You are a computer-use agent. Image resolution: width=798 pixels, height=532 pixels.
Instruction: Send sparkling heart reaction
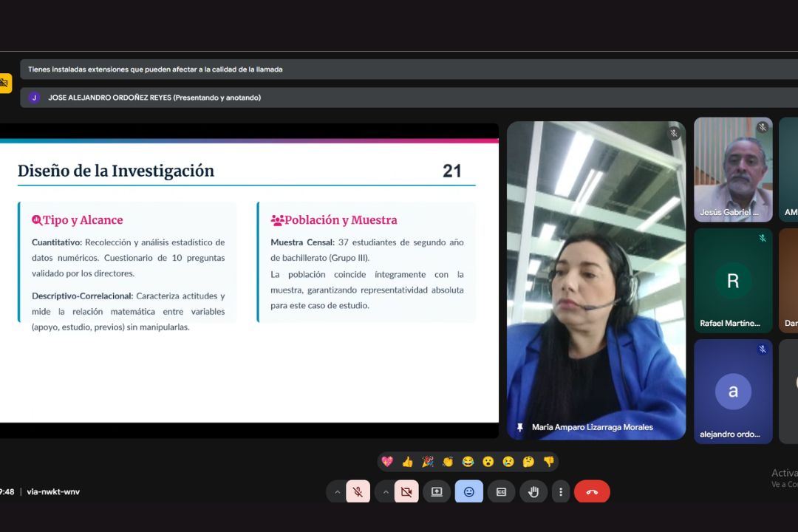pyautogui.click(x=387, y=462)
